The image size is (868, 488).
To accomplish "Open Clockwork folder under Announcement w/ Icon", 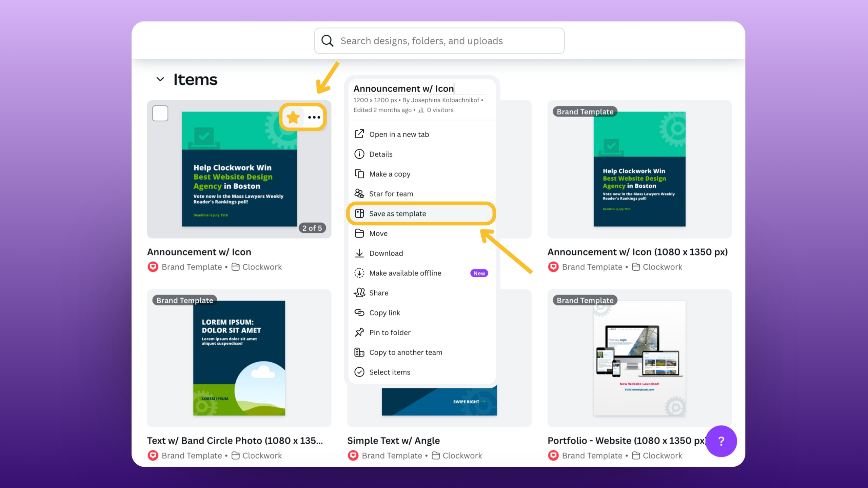I will [x=257, y=267].
